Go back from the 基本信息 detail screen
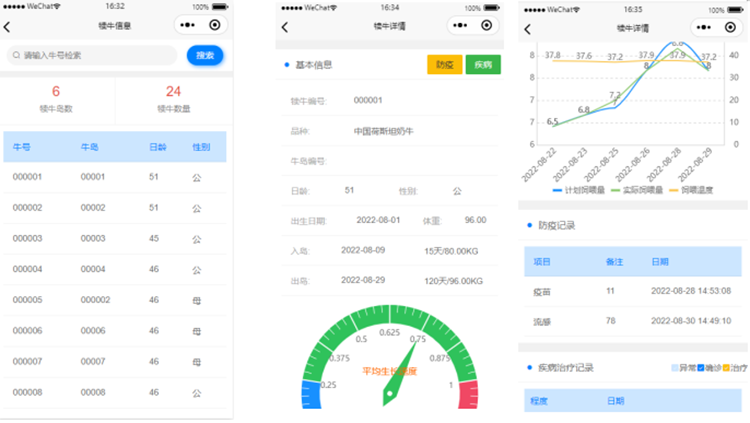The width and height of the screenshot is (750, 423). pyautogui.click(x=285, y=27)
